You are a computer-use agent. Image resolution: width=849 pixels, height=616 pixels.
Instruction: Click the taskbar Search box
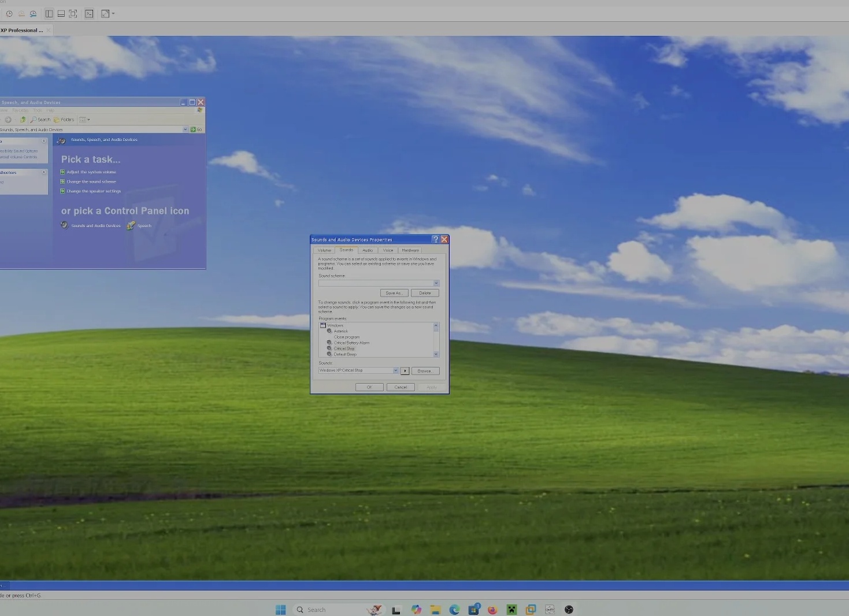pyautogui.click(x=338, y=610)
